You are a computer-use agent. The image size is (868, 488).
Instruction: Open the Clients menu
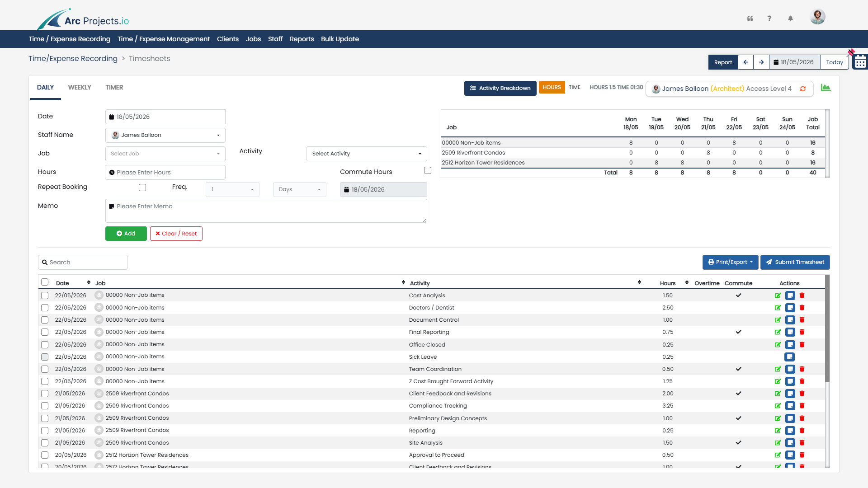click(x=228, y=39)
